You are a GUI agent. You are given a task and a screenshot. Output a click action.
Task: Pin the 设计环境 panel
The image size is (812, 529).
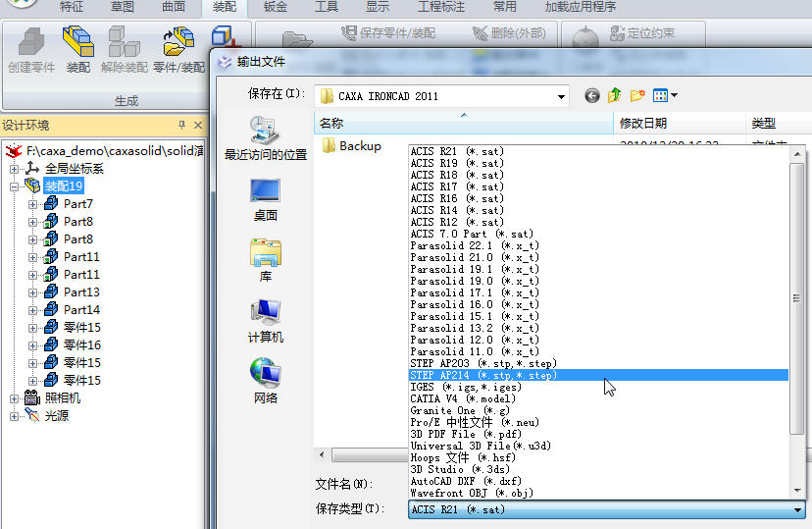[x=181, y=125]
